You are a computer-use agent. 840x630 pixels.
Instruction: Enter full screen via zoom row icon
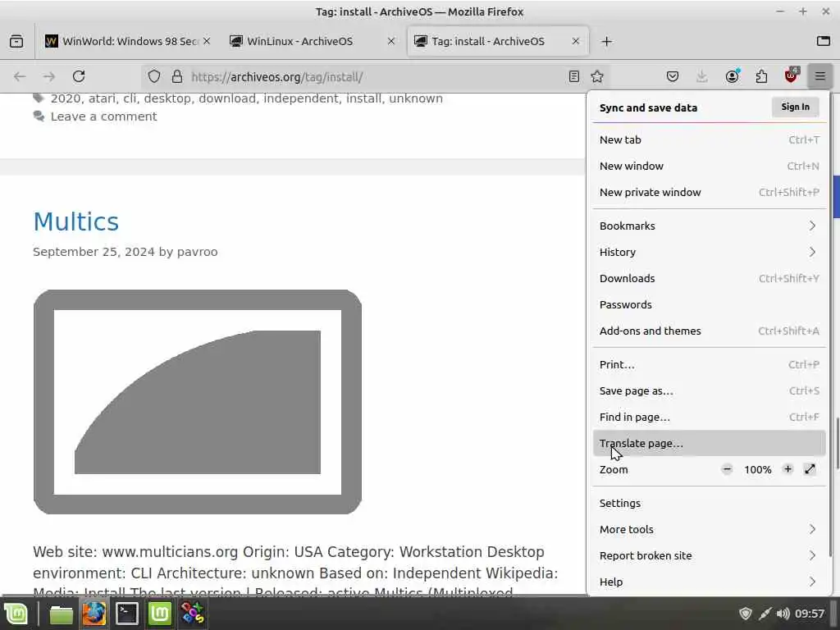810,469
